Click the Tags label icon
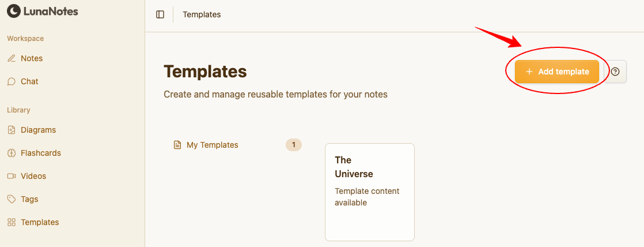Screen dimensions: 644x247 tap(12, 199)
